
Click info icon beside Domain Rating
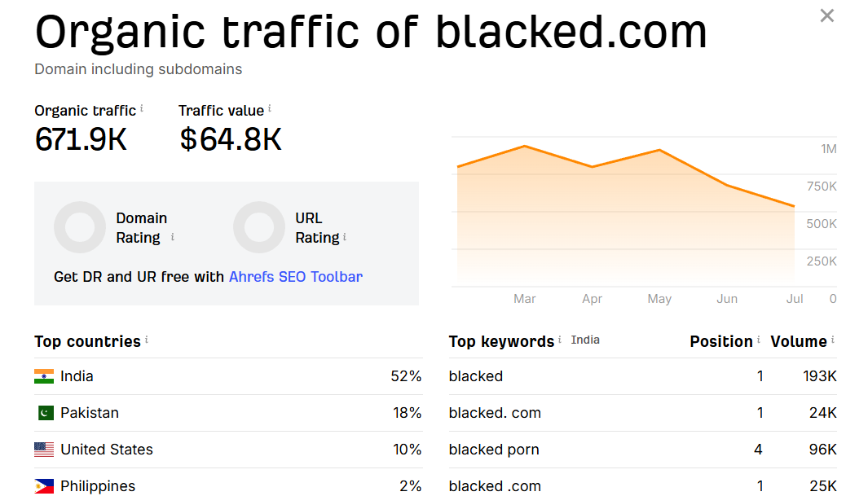[x=173, y=237]
